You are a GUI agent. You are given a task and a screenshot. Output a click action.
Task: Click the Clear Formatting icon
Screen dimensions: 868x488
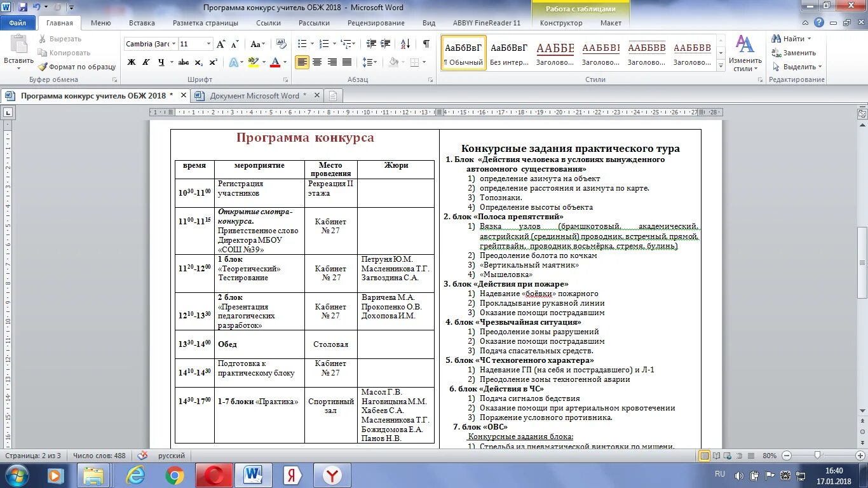click(281, 44)
